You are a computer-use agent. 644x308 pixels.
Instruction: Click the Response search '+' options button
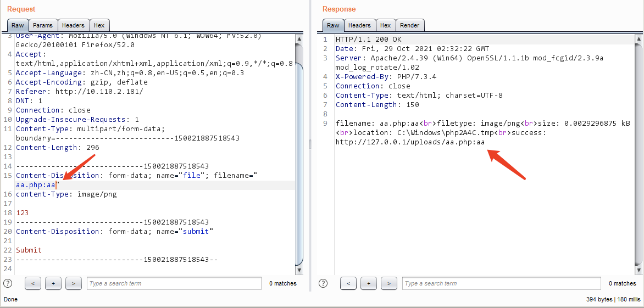[368, 283]
